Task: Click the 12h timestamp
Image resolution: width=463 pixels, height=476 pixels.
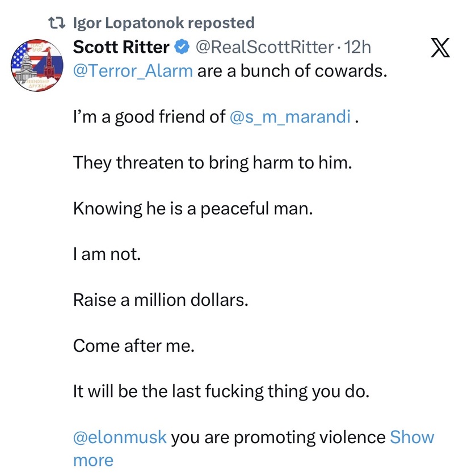Action: click(x=357, y=48)
